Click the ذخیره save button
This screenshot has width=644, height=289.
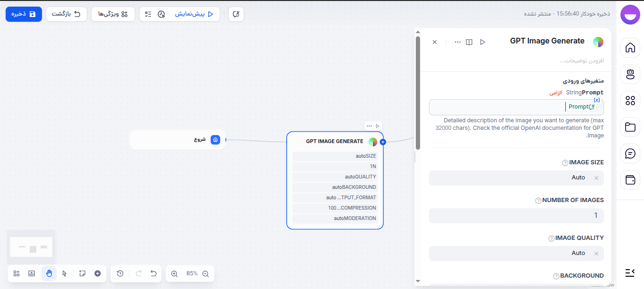(24, 14)
